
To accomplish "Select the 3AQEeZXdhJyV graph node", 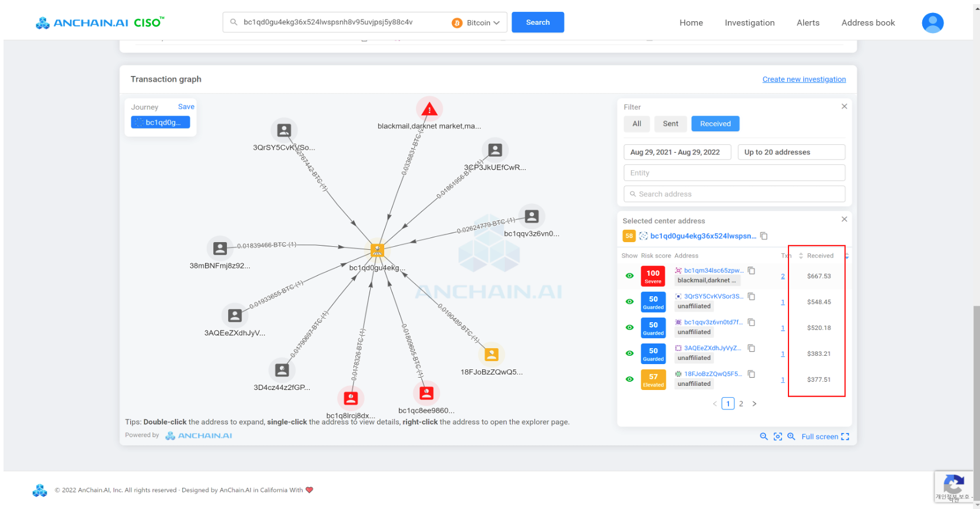I will pos(235,315).
